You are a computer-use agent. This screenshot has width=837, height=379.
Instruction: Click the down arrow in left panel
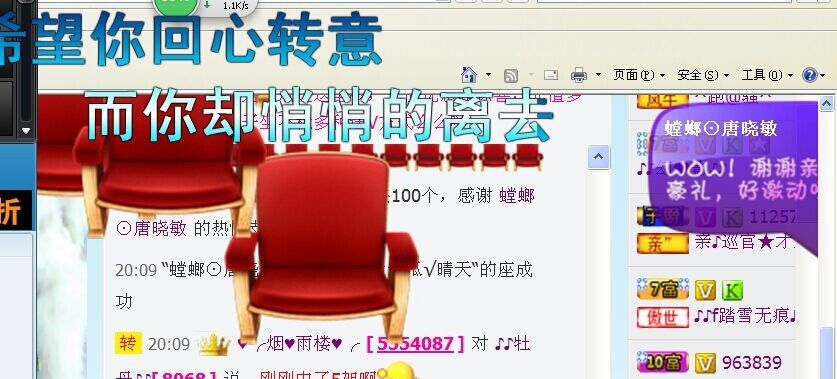(26, 130)
